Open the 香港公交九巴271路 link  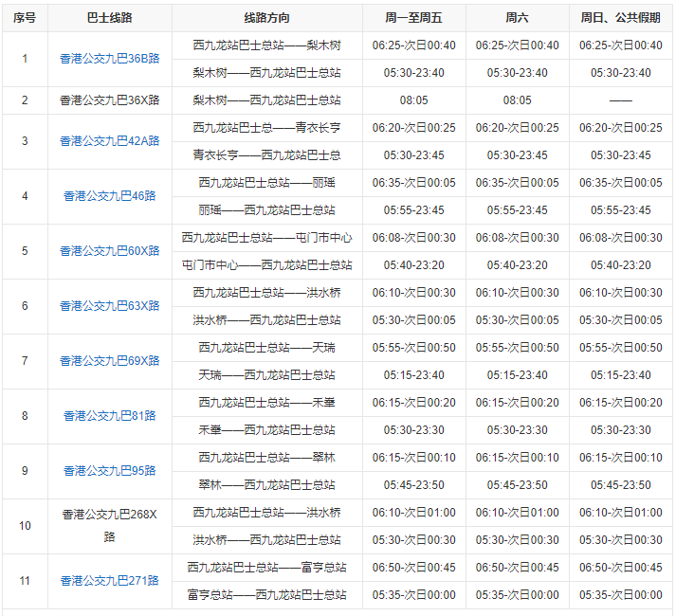click(x=109, y=581)
